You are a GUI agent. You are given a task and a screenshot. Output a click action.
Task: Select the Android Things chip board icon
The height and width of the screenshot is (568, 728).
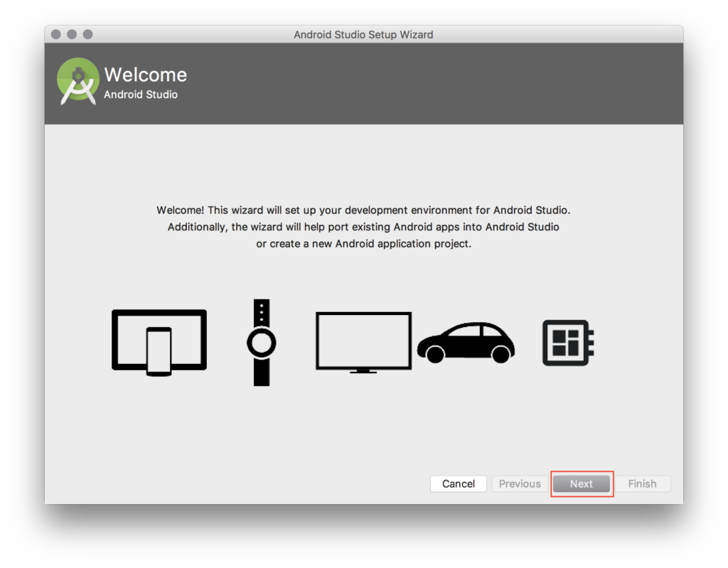point(568,343)
